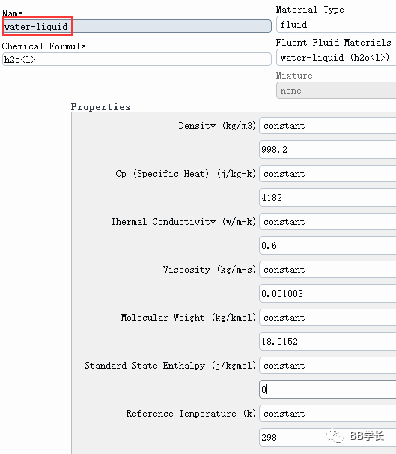The image size is (396, 454).
Task: Click the Reference Temperature value field 298
Action: 328,437
